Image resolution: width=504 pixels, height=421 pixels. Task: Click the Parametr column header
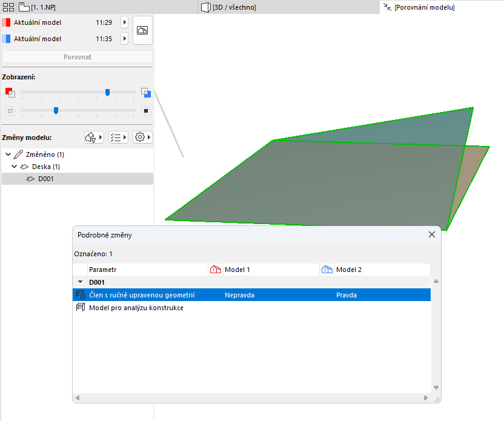coord(148,270)
